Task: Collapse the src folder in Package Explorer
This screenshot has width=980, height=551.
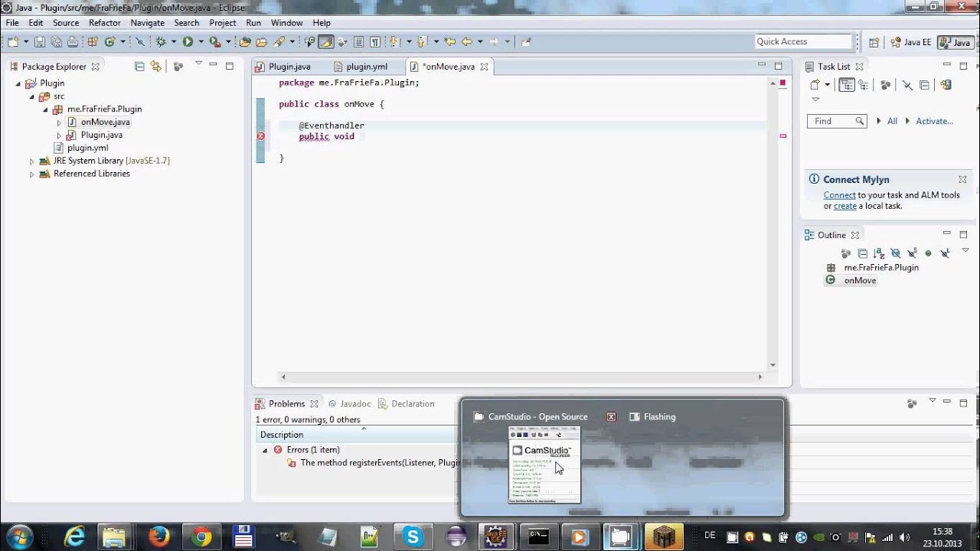Action: [x=32, y=96]
